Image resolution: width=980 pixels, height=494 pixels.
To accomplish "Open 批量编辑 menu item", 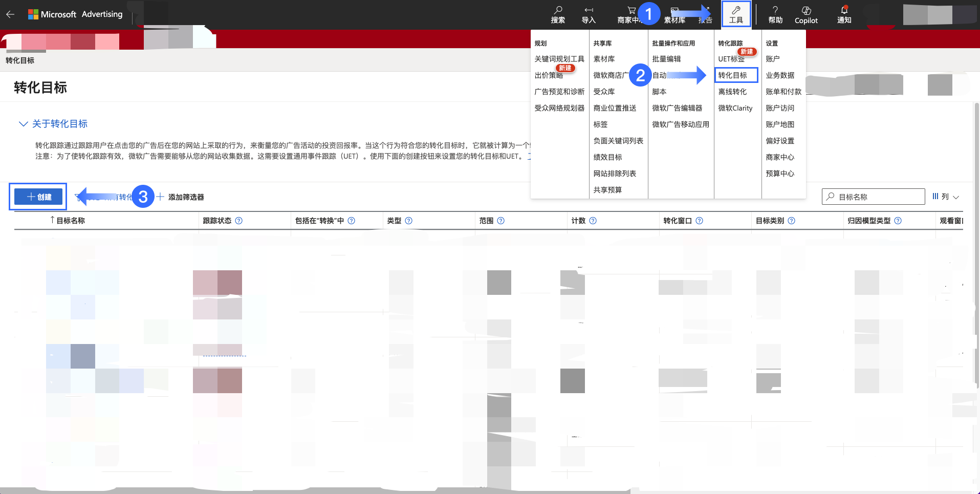I will [666, 59].
